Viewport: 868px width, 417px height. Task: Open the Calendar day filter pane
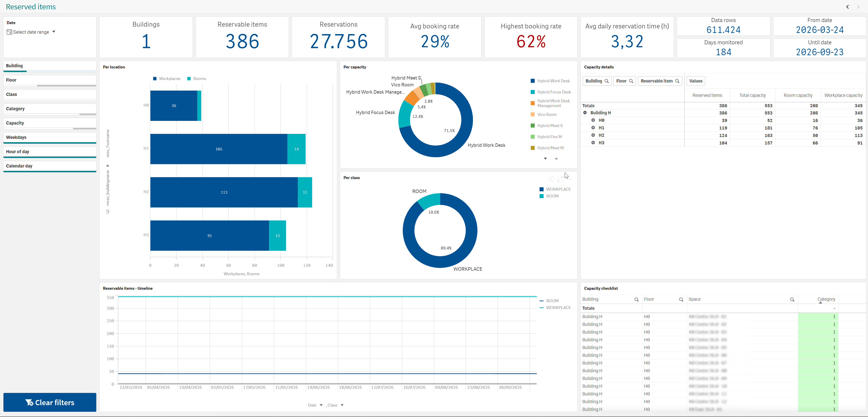pyautogui.click(x=50, y=167)
